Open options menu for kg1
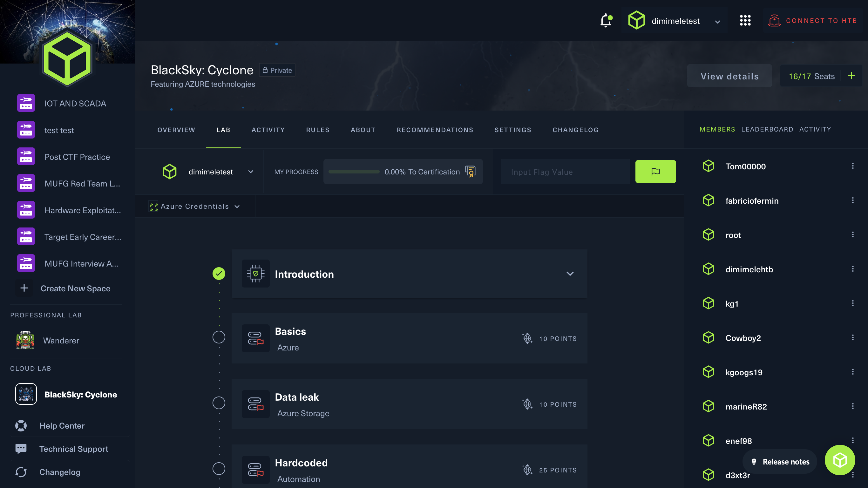This screenshot has width=868, height=488. (x=852, y=303)
